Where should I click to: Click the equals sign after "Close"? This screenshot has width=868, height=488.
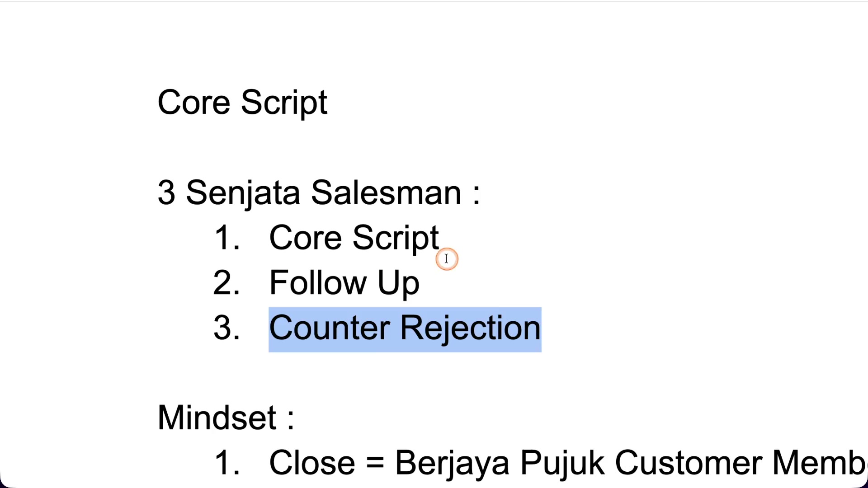pos(375,464)
